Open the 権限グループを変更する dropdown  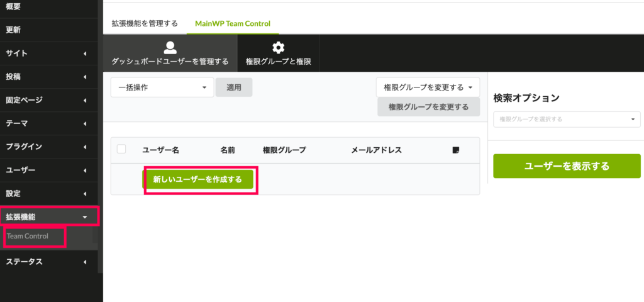coord(428,87)
